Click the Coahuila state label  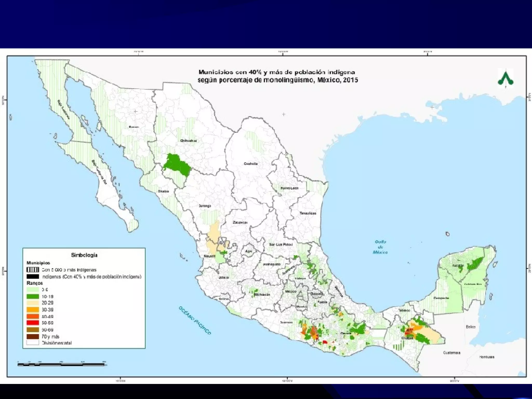pos(251,164)
